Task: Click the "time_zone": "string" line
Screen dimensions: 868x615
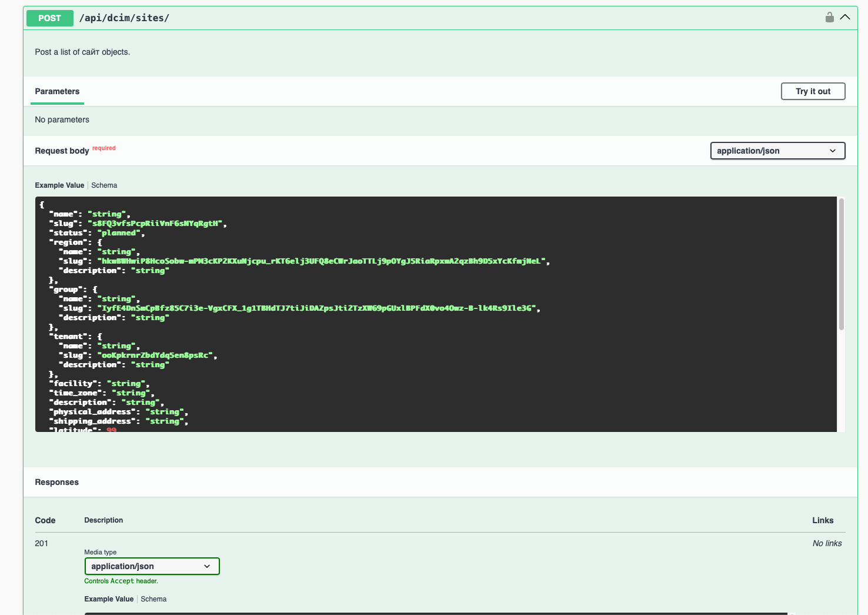Action: click(x=102, y=393)
